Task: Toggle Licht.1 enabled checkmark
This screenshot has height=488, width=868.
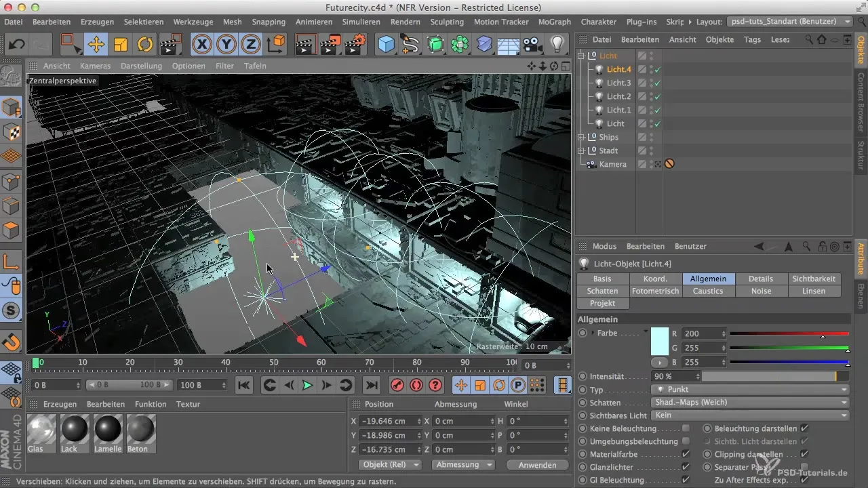Action: (658, 110)
